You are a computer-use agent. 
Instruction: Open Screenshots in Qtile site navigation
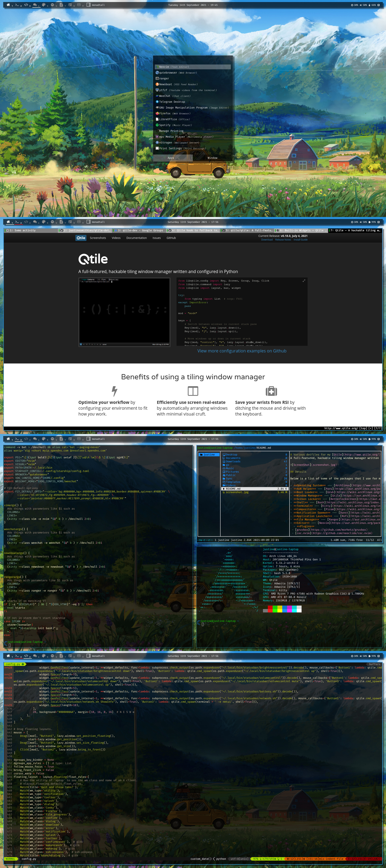pyautogui.click(x=98, y=238)
